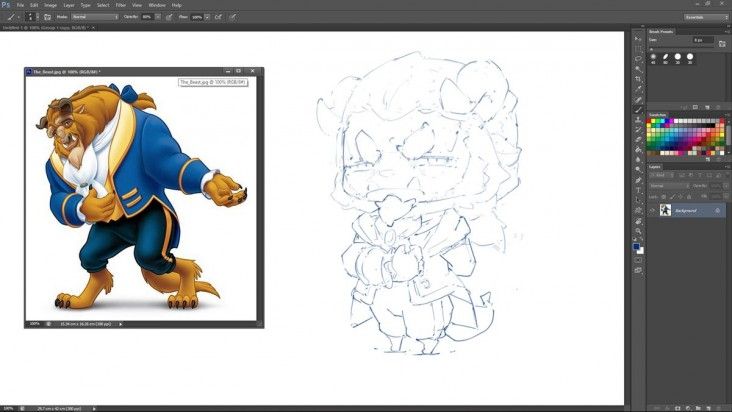Click create new brush preset icon
This screenshot has height=412, width=732.
707,107
